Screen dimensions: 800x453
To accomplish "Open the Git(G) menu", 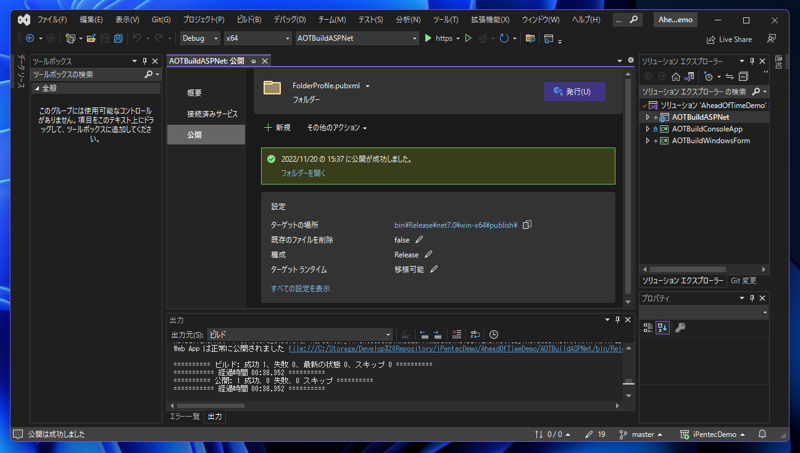I will [161, 20].
